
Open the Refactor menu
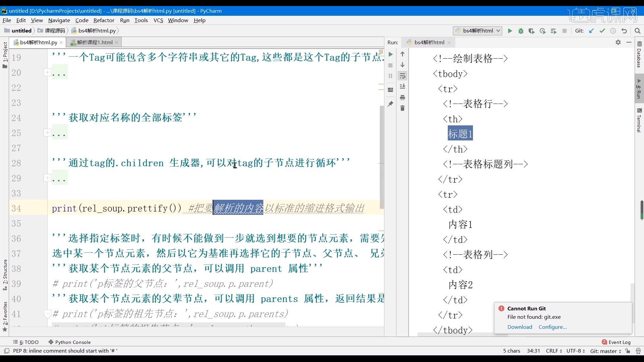pyautogui.click(x=104, y=20)
